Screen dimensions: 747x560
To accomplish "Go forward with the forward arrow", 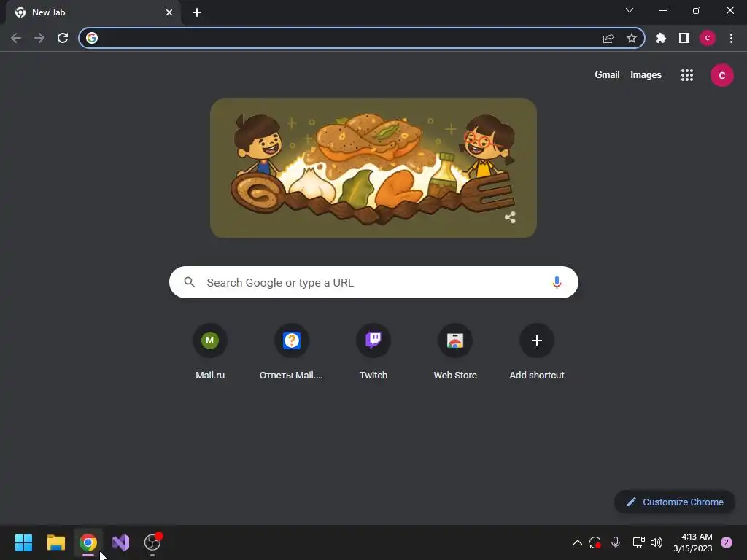I will click(39, 38).
